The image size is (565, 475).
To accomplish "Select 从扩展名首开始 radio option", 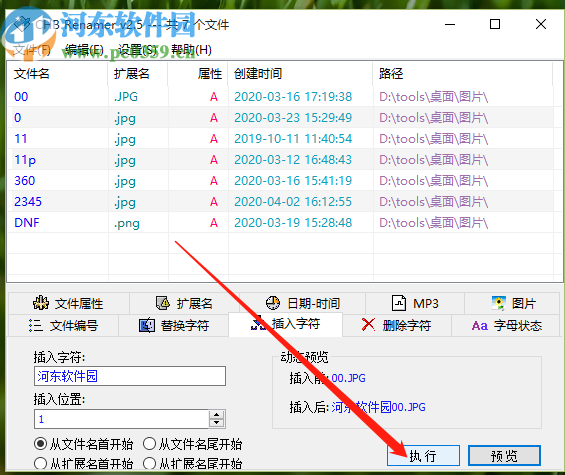I will point(84,463).
